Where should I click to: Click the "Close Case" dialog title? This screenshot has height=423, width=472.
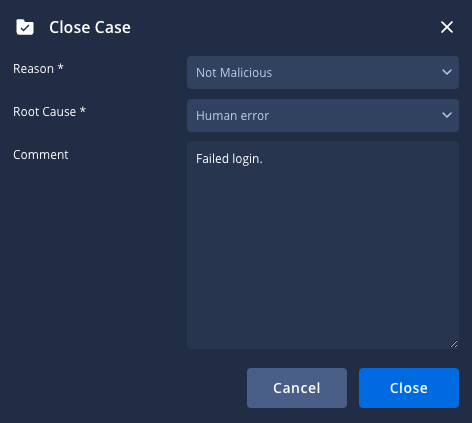(90, 27)
